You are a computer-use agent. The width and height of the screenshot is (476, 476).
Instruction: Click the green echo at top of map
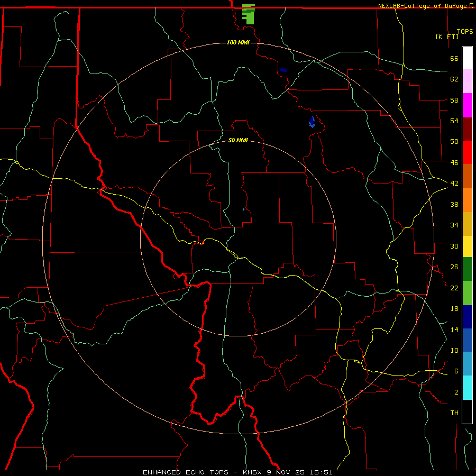pos(249,14)
